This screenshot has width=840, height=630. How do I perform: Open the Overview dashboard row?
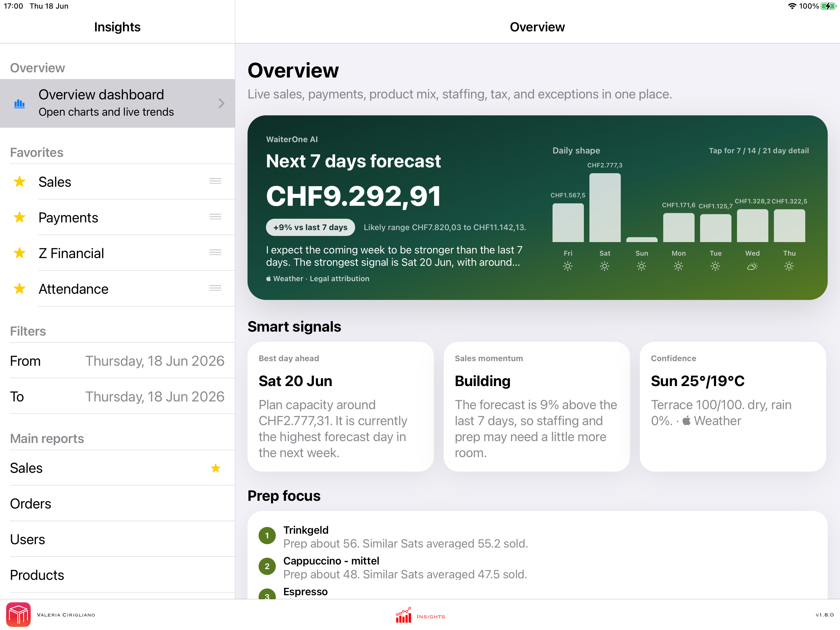coord(117,103)
